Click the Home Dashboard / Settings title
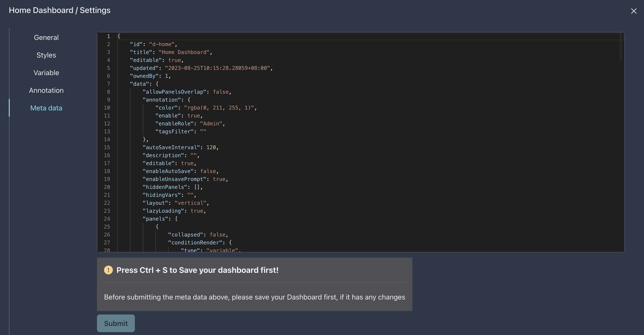This screenshot has height=335, width=644. pos(60,10)
